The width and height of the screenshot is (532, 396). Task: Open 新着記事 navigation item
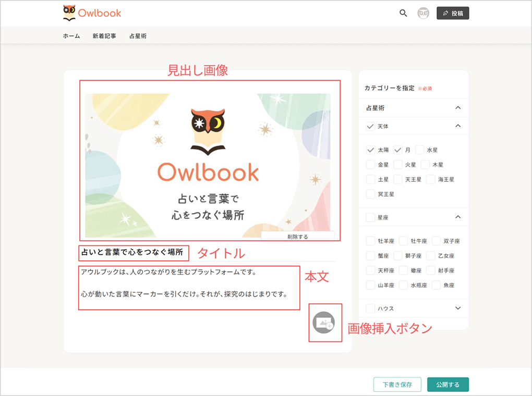pyautogui.click(x=104, y=36)
